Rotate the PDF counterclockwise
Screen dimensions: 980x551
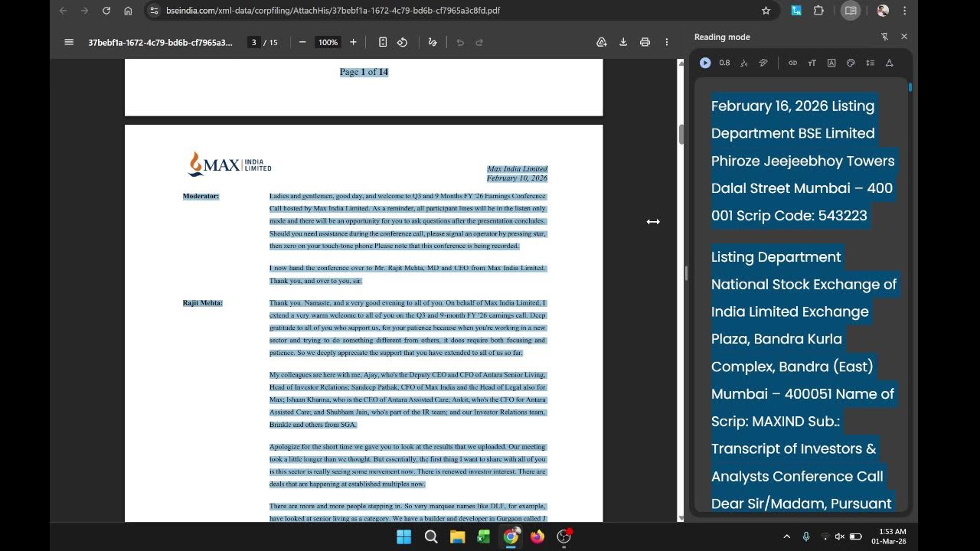click(403, 42)
